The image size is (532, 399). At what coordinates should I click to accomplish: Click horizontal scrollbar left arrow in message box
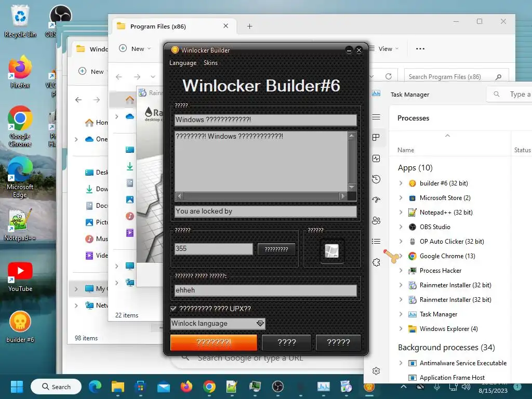179,196
